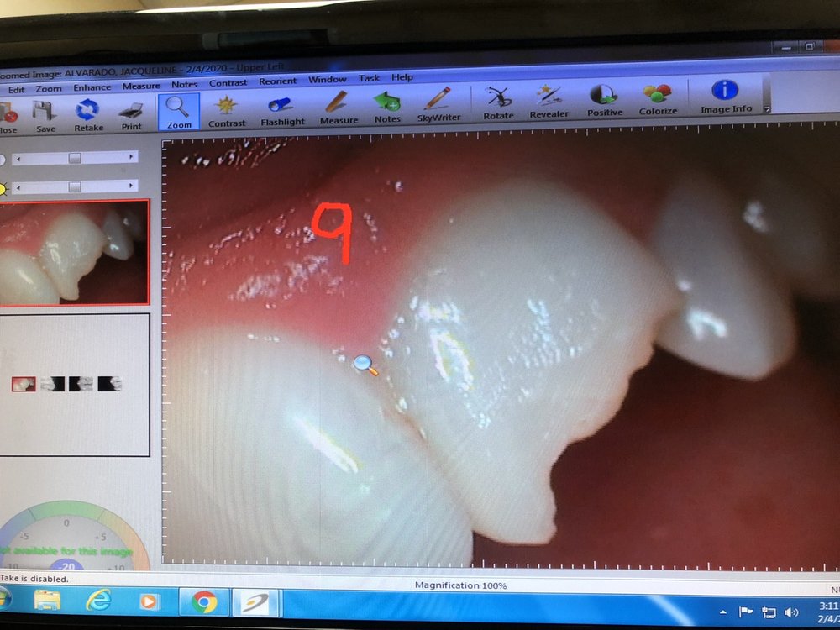The height and width of the screenshot is (630, 840).
Task: Click the Rotate tool icon
Action: [498, 102]
